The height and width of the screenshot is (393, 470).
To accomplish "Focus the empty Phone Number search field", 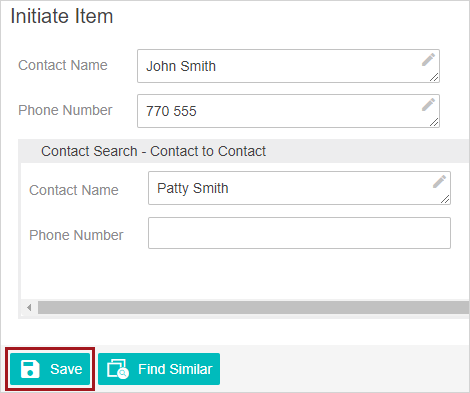I will click(299, 233).
